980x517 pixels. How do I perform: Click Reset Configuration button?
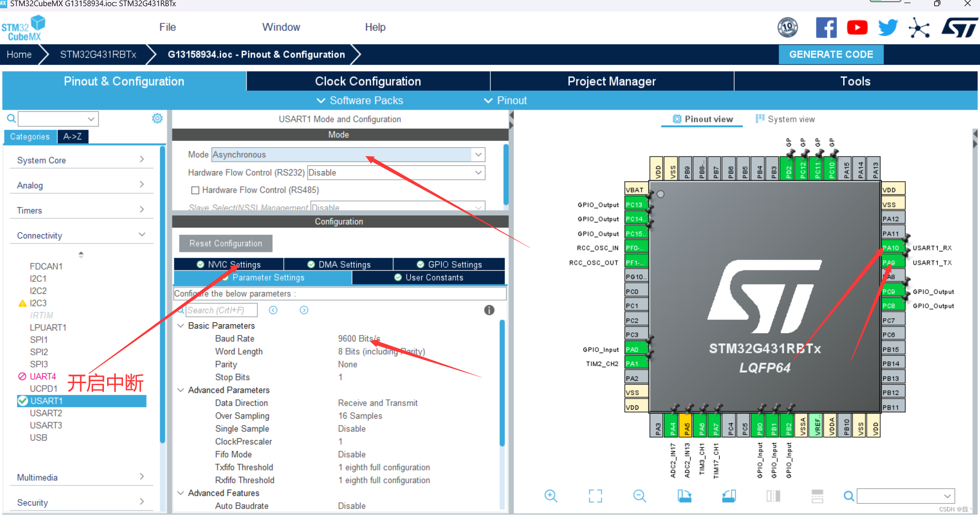[225, 244]
